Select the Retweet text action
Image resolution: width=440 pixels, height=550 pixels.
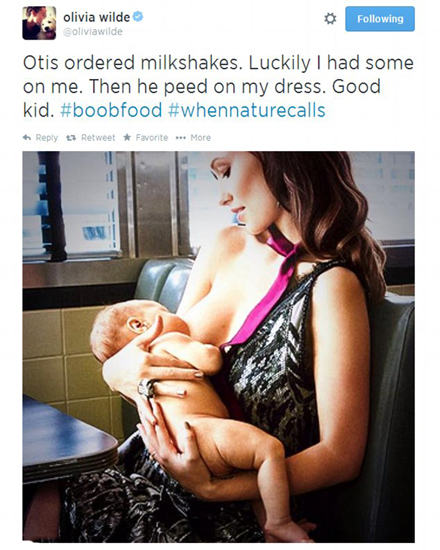coord(98,138)
